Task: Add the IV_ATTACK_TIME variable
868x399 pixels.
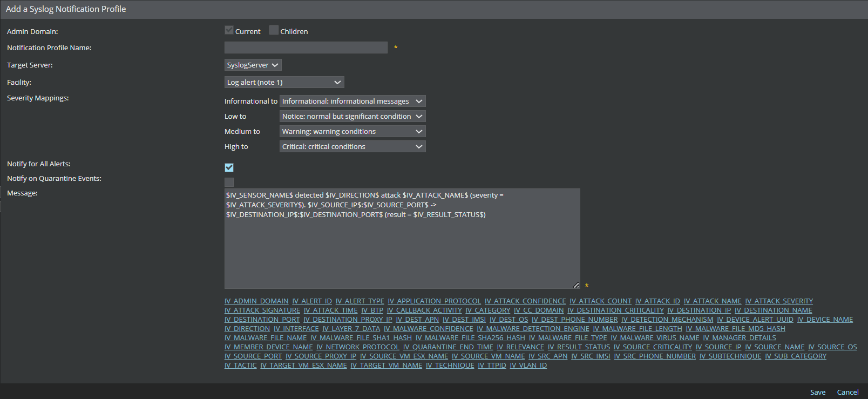Action: [x=331, y=310]
